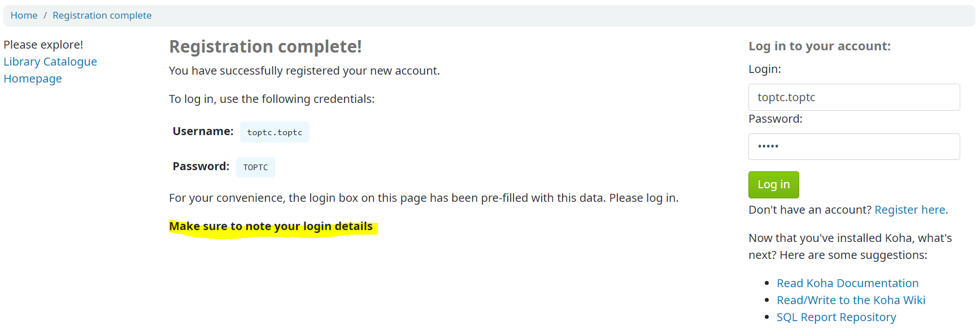This screenshot has height=329, width=980.
Task: Open Read Koha Documentation link
Action: [x=847, y=283]
